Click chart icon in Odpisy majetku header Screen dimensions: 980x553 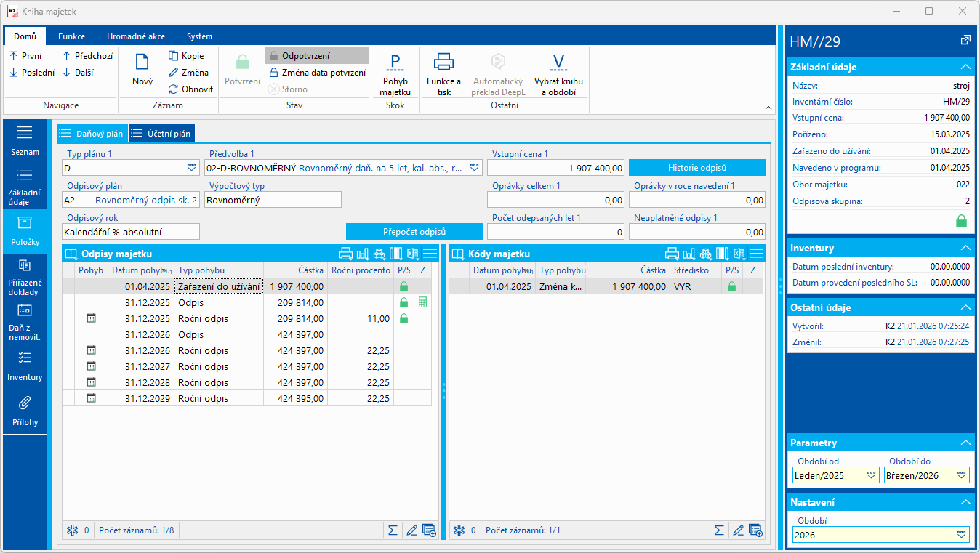click(x=363, y=254)
